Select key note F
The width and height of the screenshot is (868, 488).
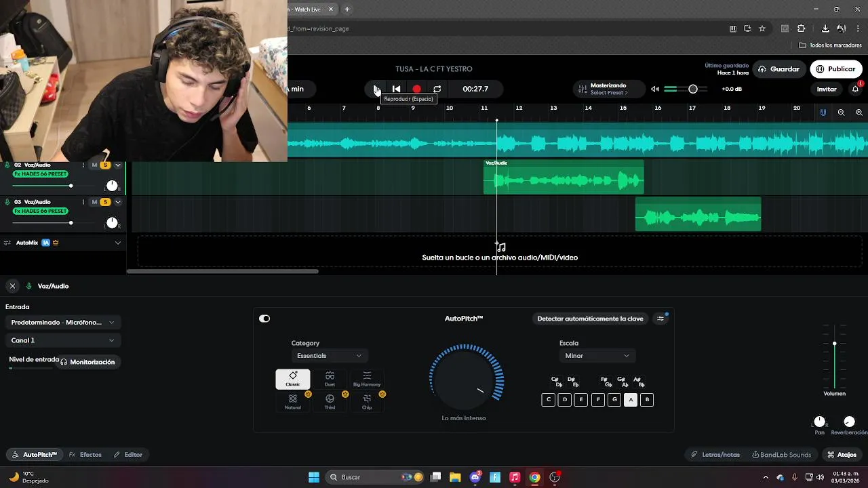597,400
